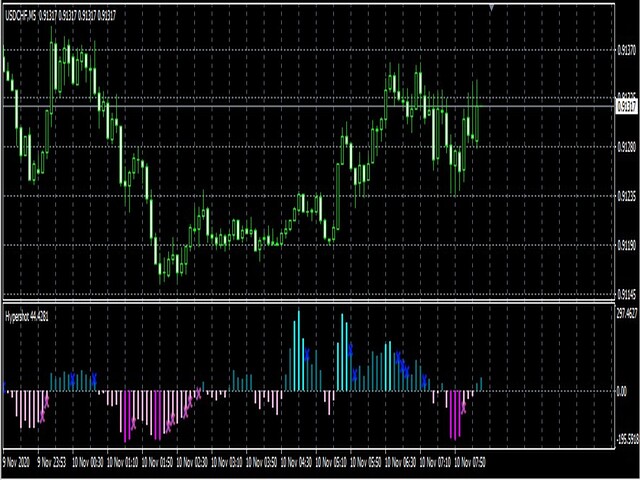Click the 10 Nov 07:50 time label

click(470, 462)
